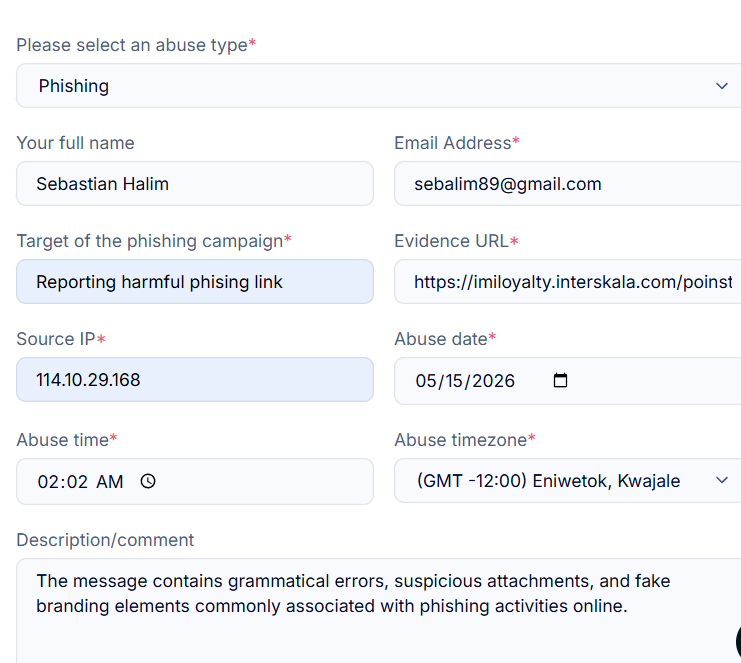Click the full name field with Sebastian Halim
Image resolution: width=741 pixels, height=663 pixels.
(x=195, y=184)
